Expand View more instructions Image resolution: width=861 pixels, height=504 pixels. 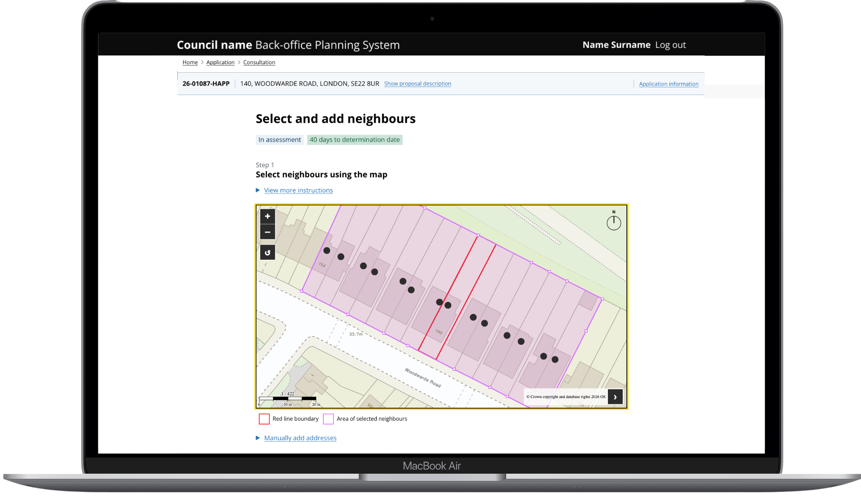[298, 190]
